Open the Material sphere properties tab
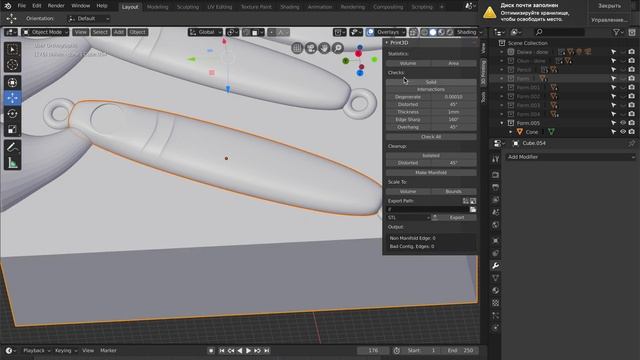 click(x=495, y=290)
